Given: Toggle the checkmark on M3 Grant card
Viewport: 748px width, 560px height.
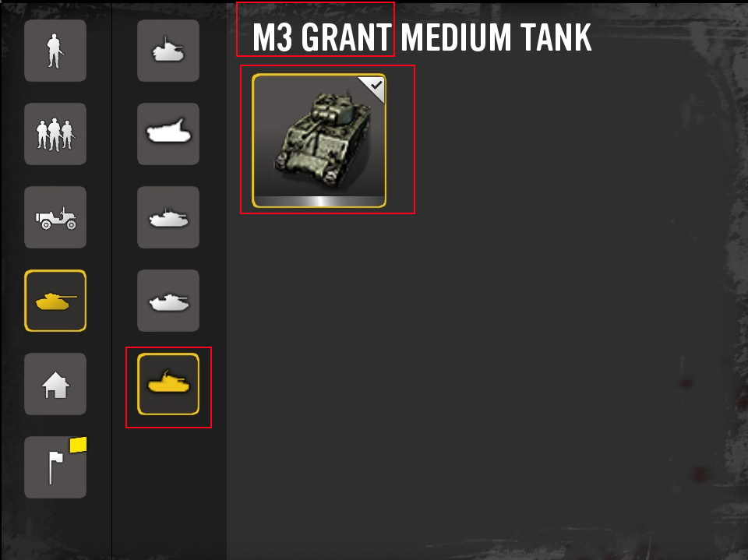Looking at the screenshot, I should (x=376, y=85).
